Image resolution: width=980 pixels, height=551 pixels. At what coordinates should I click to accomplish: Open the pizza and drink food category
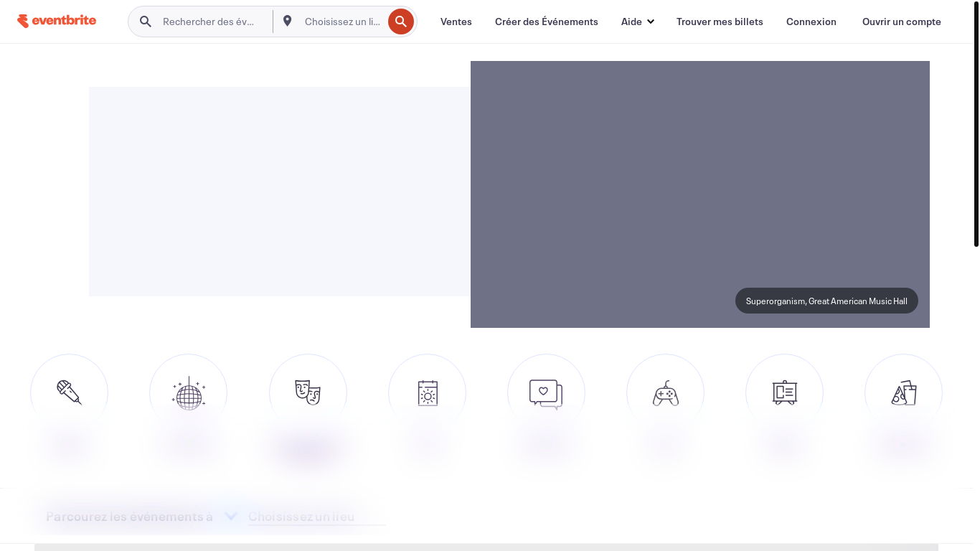[x=903, y=393]
